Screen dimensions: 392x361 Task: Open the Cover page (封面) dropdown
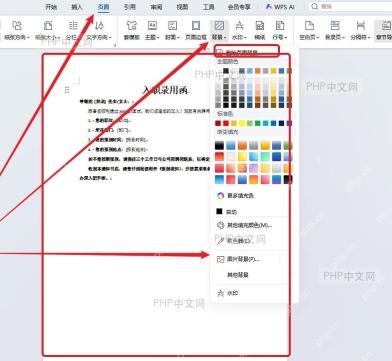click(172, 30)
